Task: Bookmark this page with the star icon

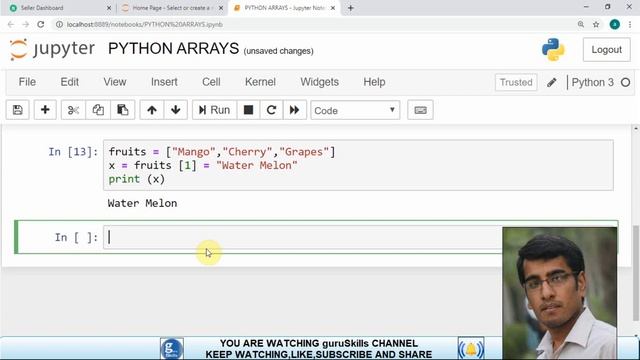Action: [x=596, y=24]
